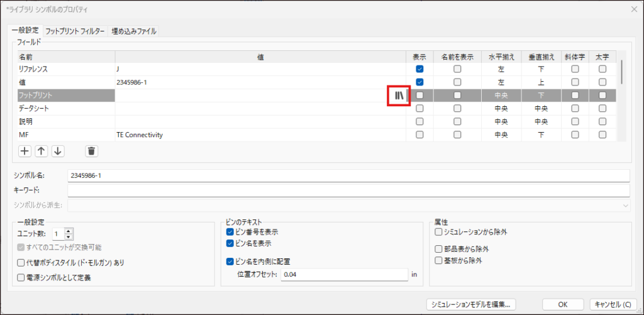This screenshot has height=315, width=644.
Task: Check 部品表から除外 option
Action: (438, 249)
